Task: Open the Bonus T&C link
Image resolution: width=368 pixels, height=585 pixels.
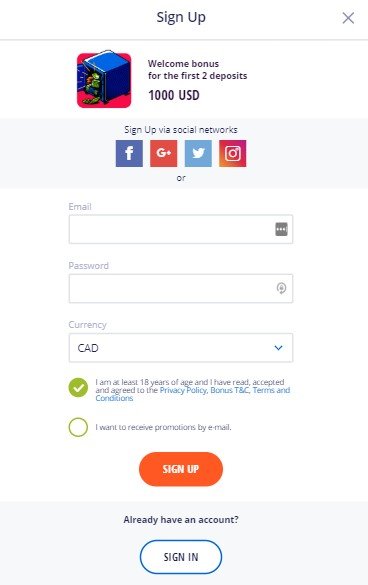Action: (230, 390)
